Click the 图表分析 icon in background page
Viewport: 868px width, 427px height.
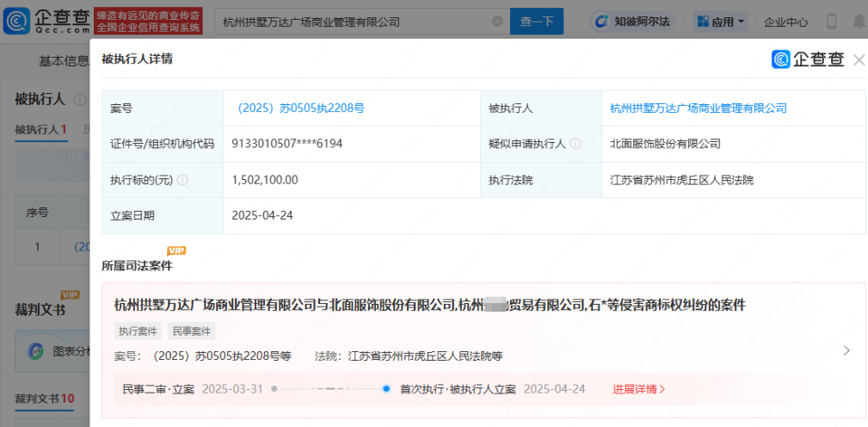click(36, 351)
